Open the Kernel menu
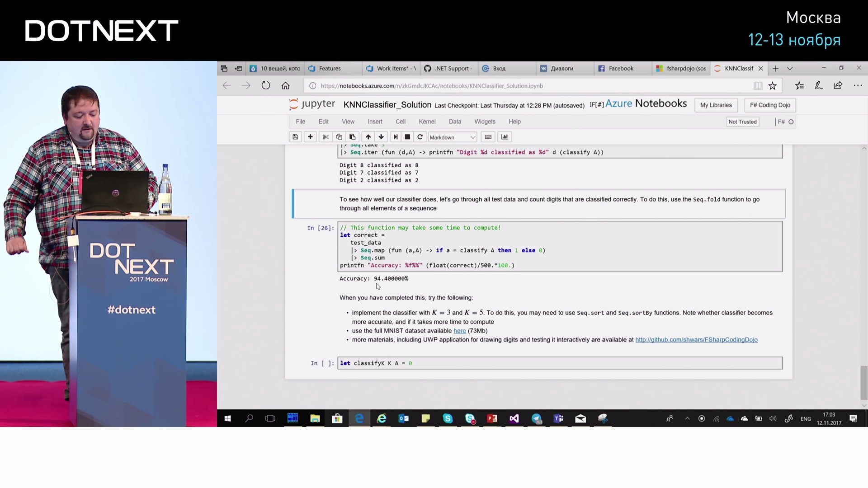Image resolution: width=868 pixels, height=488 pixels. [x=427, y=122]
